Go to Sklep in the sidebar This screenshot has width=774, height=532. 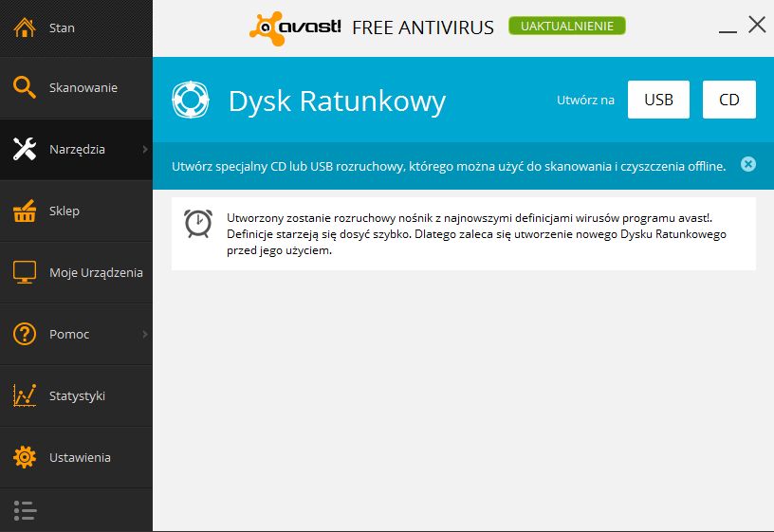76,211
